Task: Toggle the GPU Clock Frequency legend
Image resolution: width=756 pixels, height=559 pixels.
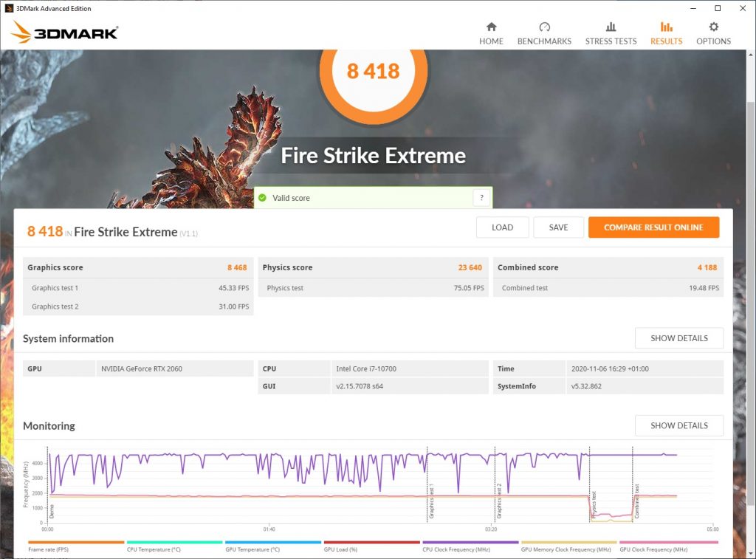Action: click(x=668, y=546)
